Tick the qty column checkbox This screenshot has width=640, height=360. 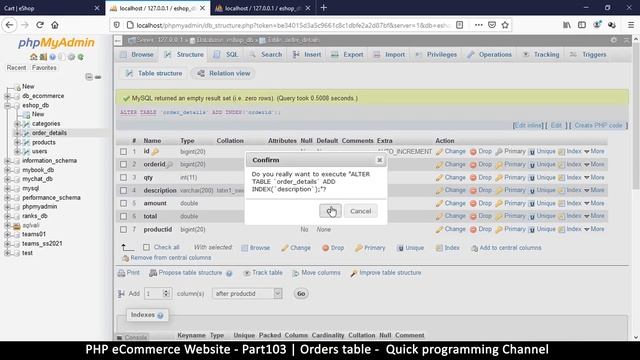124,178
